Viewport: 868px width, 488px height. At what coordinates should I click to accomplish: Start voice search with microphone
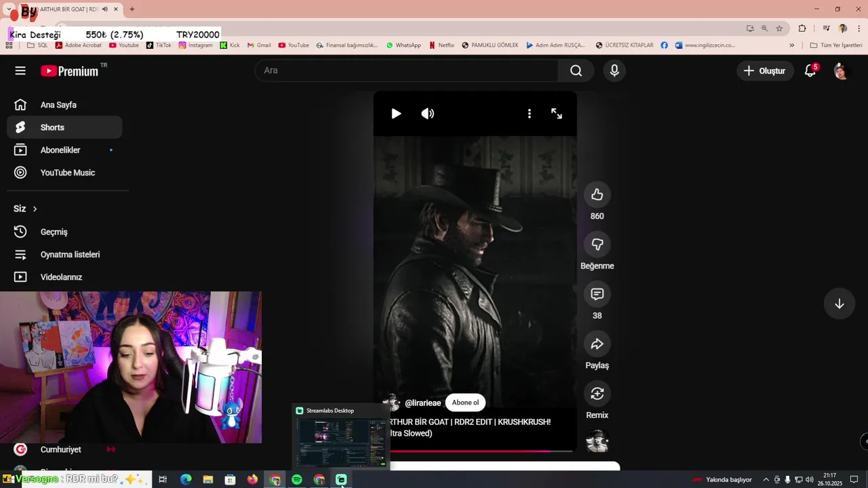pyautogui.click(x=614, y=70)
